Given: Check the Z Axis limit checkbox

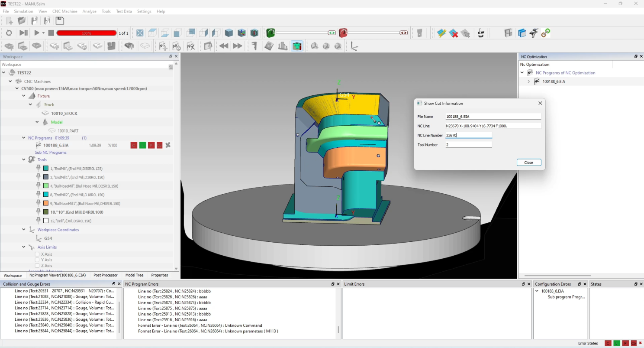Looking at the screenshot, I should pyautogui.click(x=37, y=266).
